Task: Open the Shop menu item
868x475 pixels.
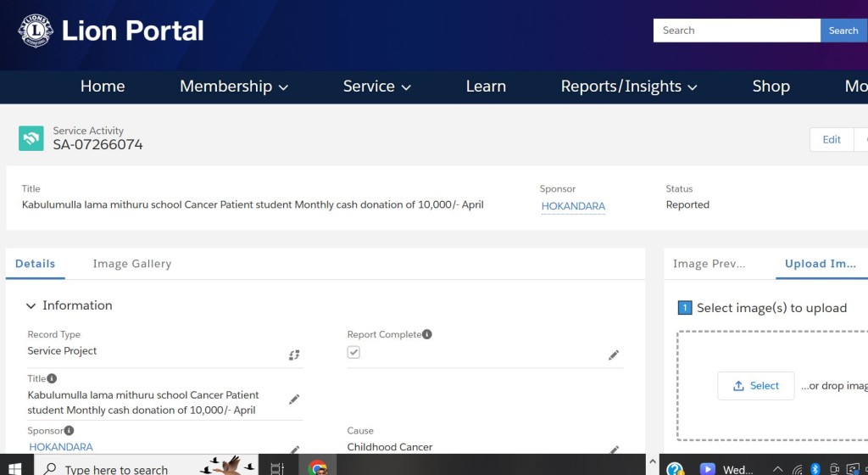Action: (x=771, y=87)
